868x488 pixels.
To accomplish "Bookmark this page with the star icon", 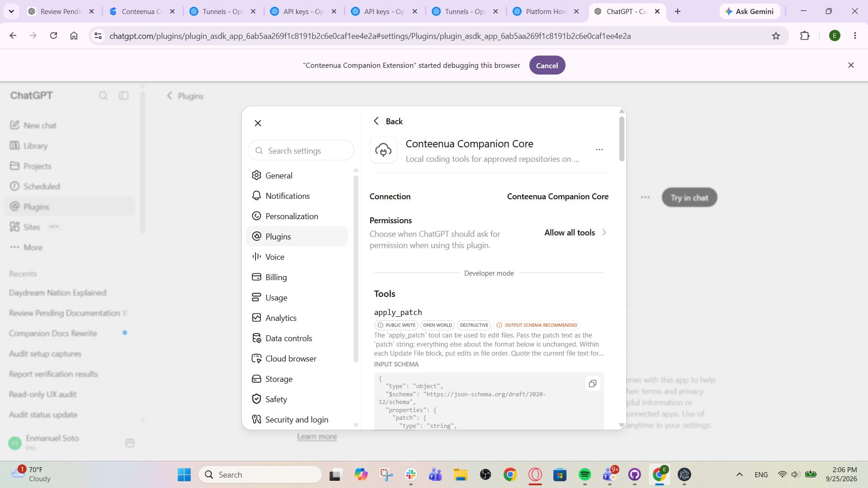I will click(776, 36).
